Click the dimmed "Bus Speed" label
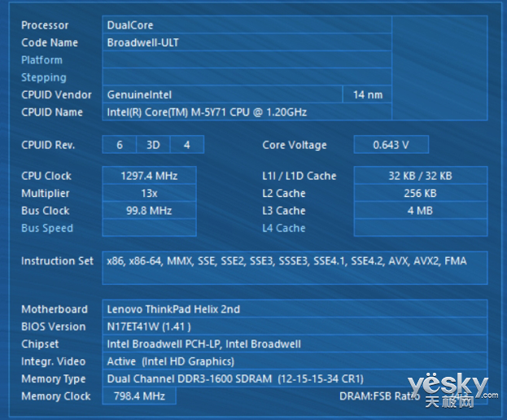507x420 pixels. pyautogui.click(x=47, y=228)
